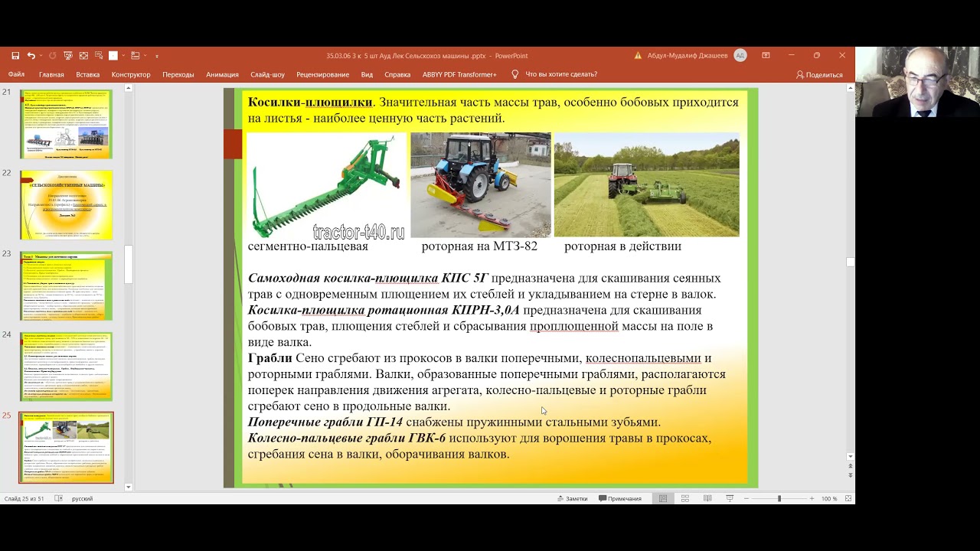This screenshot has height=551, width=980.
Task: Click the rotary mower in field photo
Action: pyautogui.click(x=647, y=185)
